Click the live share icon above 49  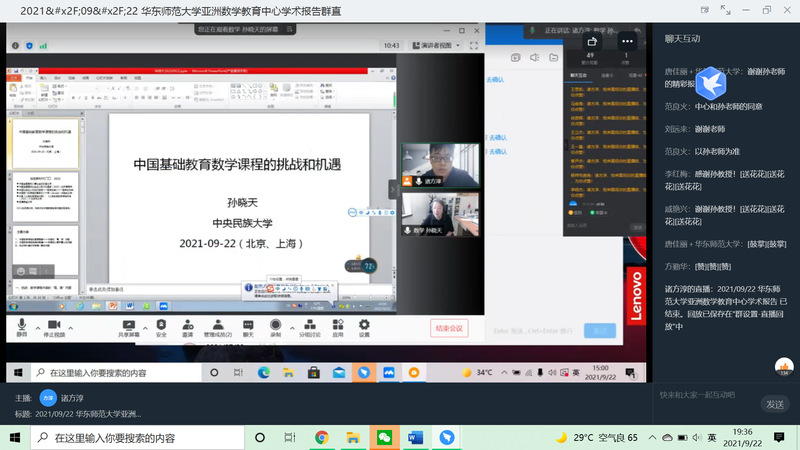[591, 41]
